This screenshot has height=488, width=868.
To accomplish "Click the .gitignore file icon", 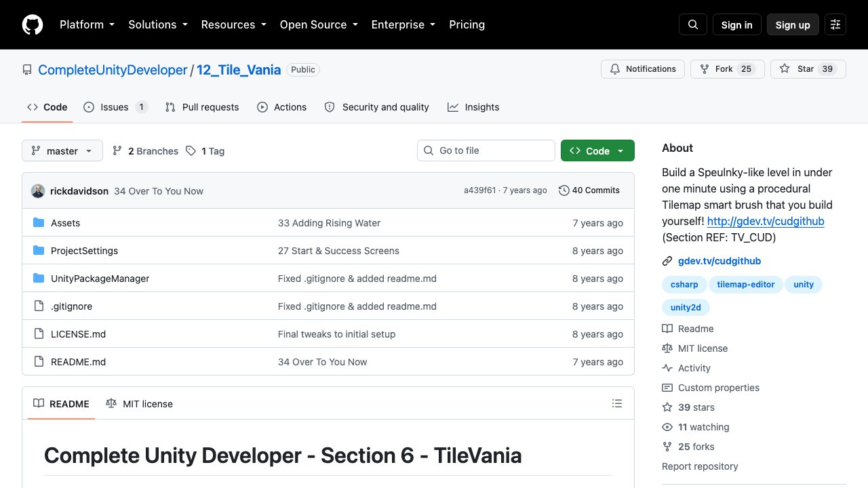I will pyautogui.click(x=39, y=306).
